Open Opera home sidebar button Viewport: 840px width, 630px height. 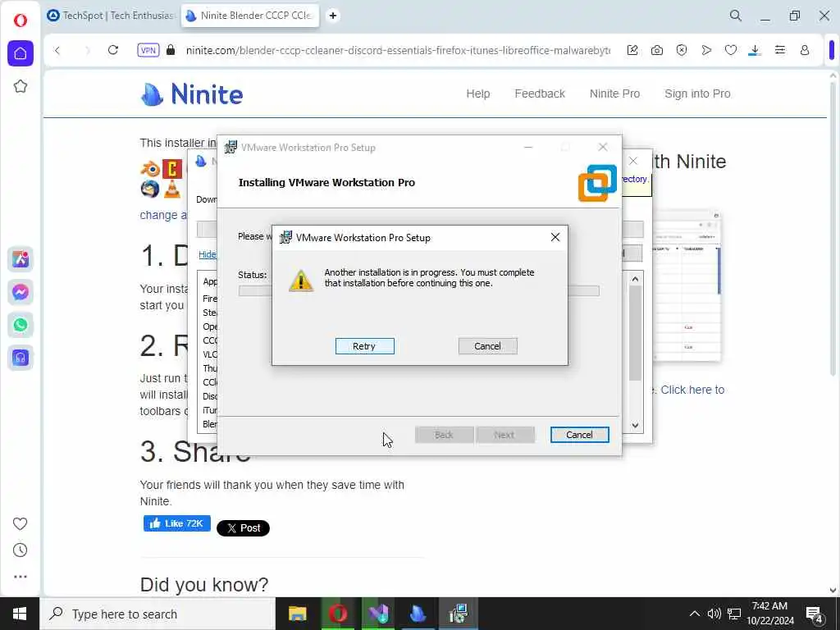21,53
